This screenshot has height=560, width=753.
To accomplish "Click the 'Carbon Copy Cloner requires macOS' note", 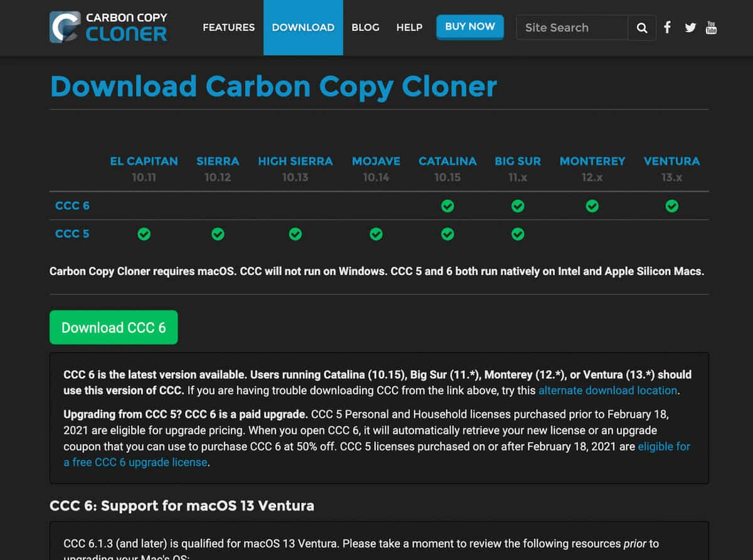I will coord(377,272).
